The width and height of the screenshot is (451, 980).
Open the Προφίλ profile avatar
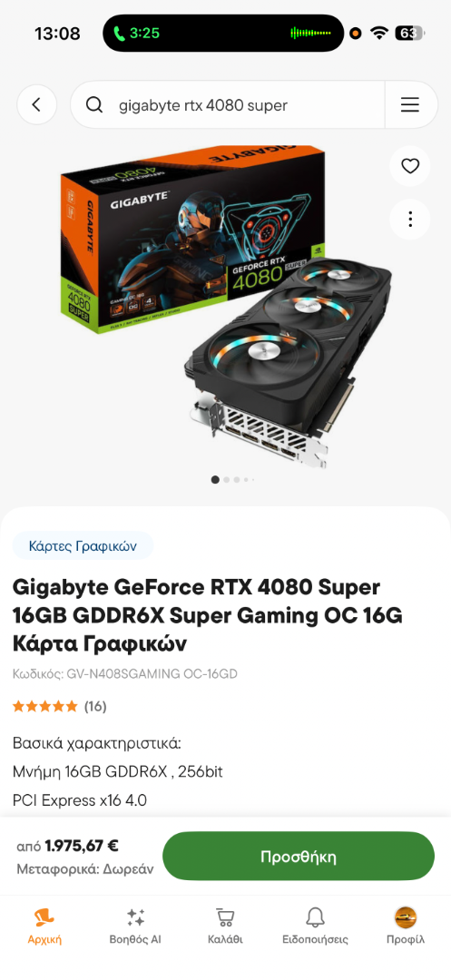coord(406,926)
